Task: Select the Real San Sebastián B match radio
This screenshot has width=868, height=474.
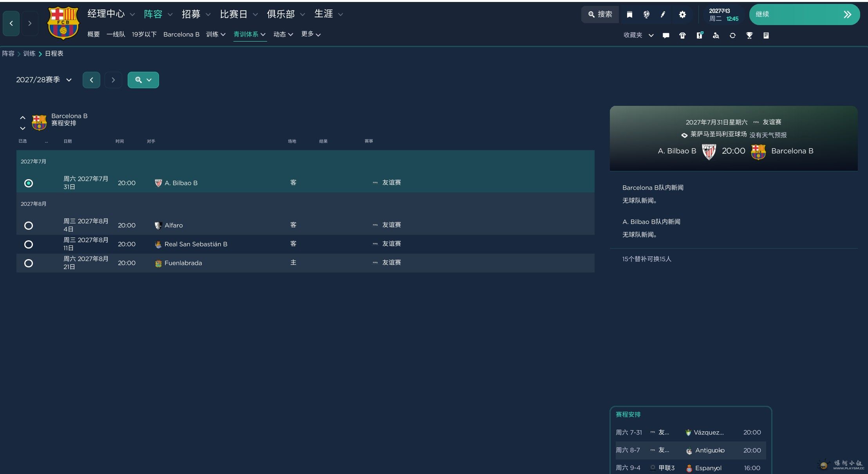Action: (29, 244)
